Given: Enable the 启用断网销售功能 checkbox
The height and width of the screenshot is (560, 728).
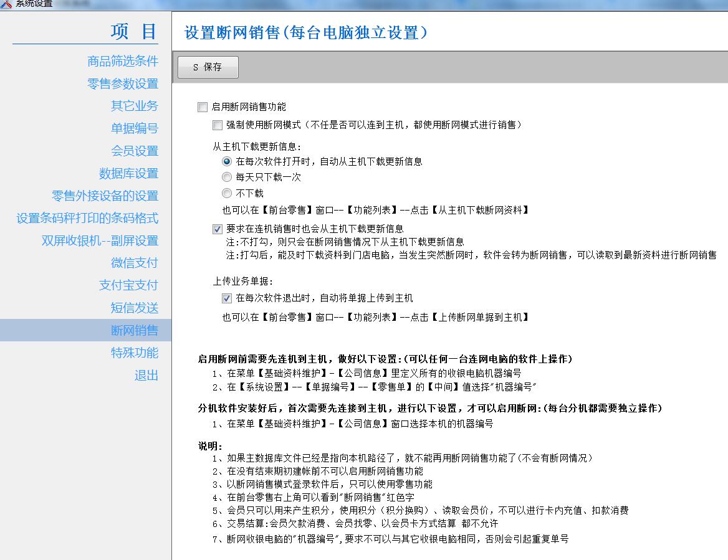Looking at the screenshot, I should pos(203,107).
